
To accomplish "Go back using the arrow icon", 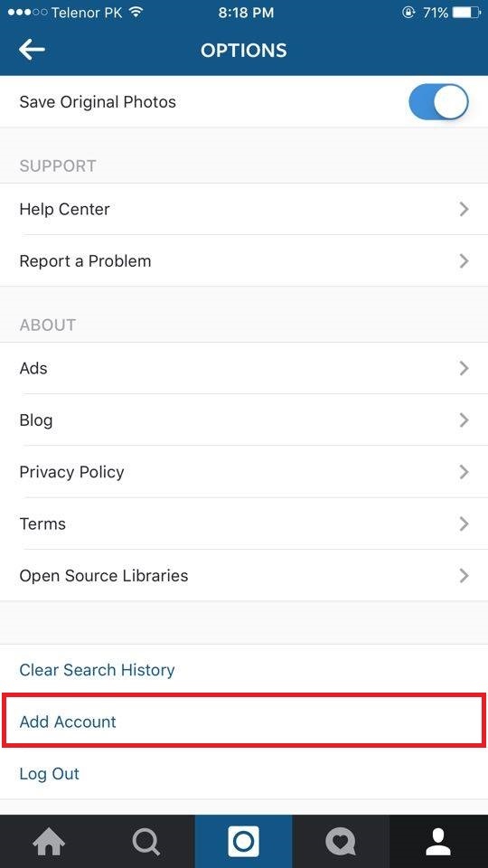I will pos(32,50).
